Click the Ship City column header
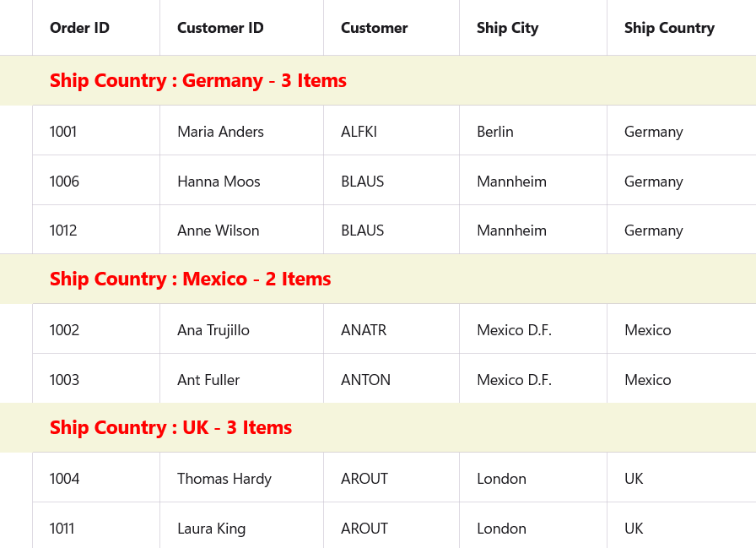 tap(507, 28)
